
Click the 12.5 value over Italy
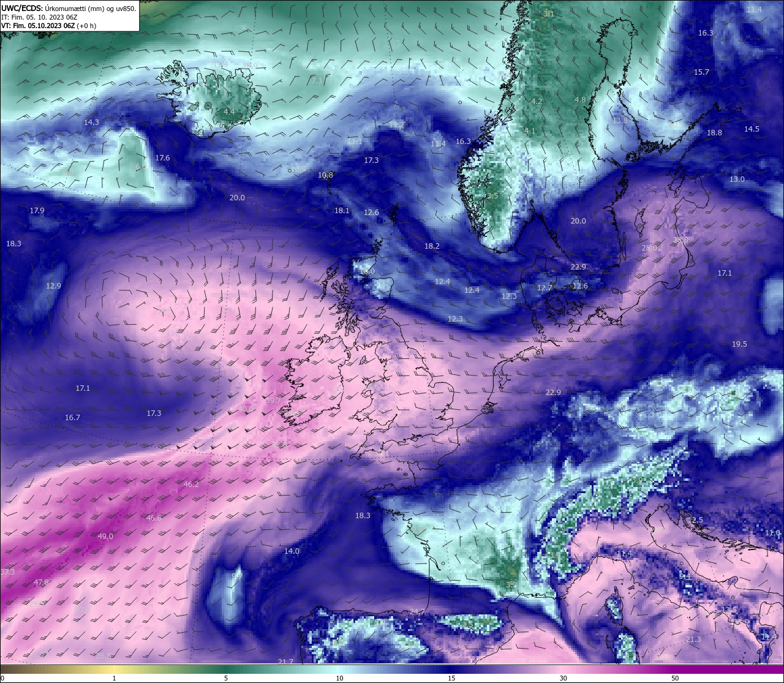(695, 520)
